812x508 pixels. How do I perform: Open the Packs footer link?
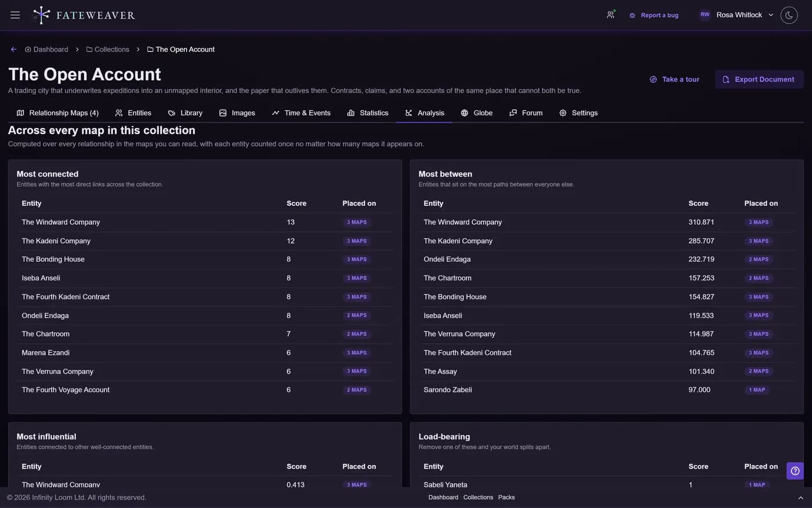506,498
